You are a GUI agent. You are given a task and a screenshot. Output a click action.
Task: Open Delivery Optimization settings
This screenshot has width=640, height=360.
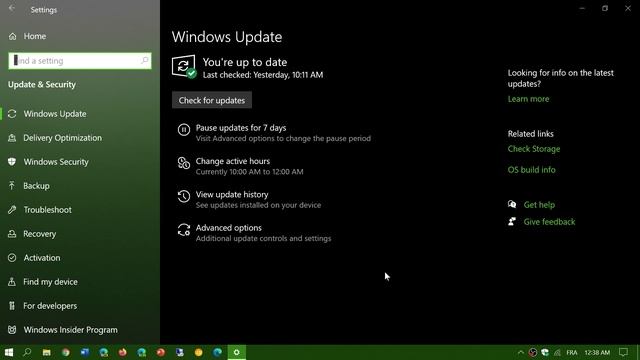62,138
